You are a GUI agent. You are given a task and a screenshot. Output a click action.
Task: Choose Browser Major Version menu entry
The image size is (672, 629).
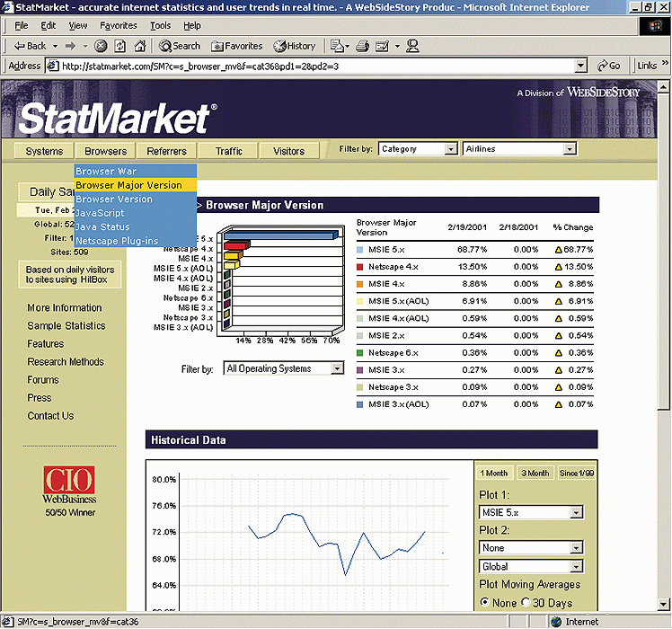[136, 185]
